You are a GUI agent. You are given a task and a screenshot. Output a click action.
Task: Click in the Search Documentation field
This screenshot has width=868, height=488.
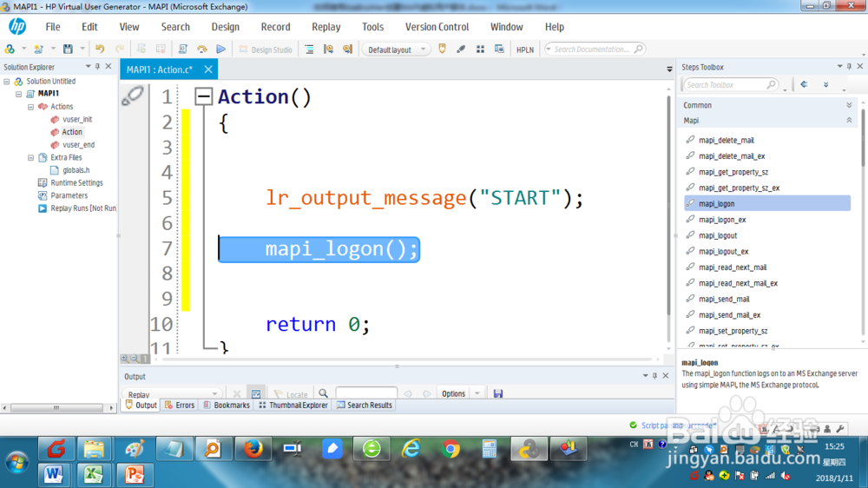[x=594, y=49]
